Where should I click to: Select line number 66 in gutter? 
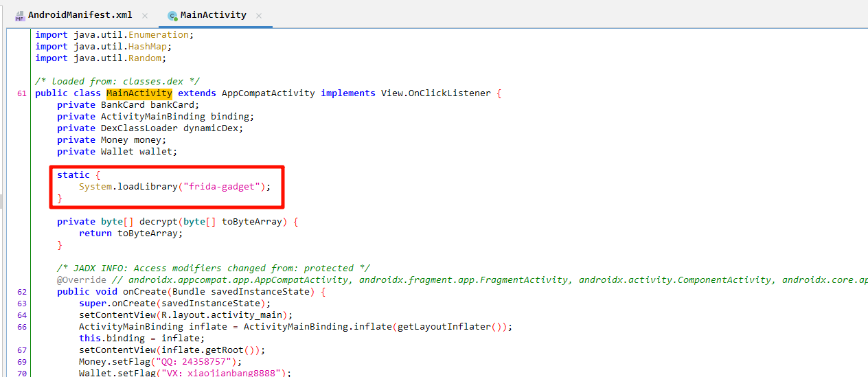tap(21, 327)
